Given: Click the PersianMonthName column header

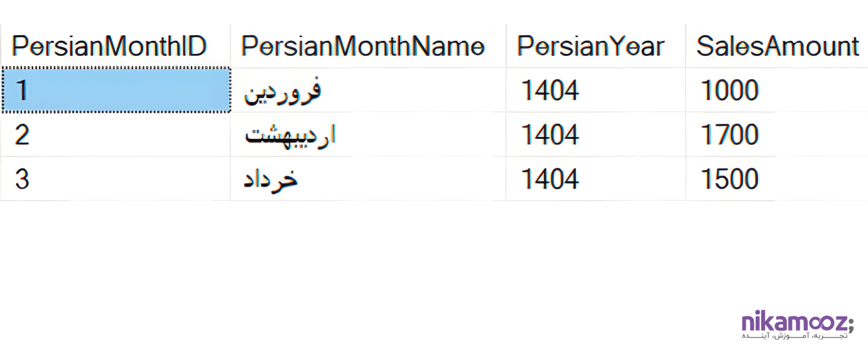Looking at the screenshot, I should point(363,47).
